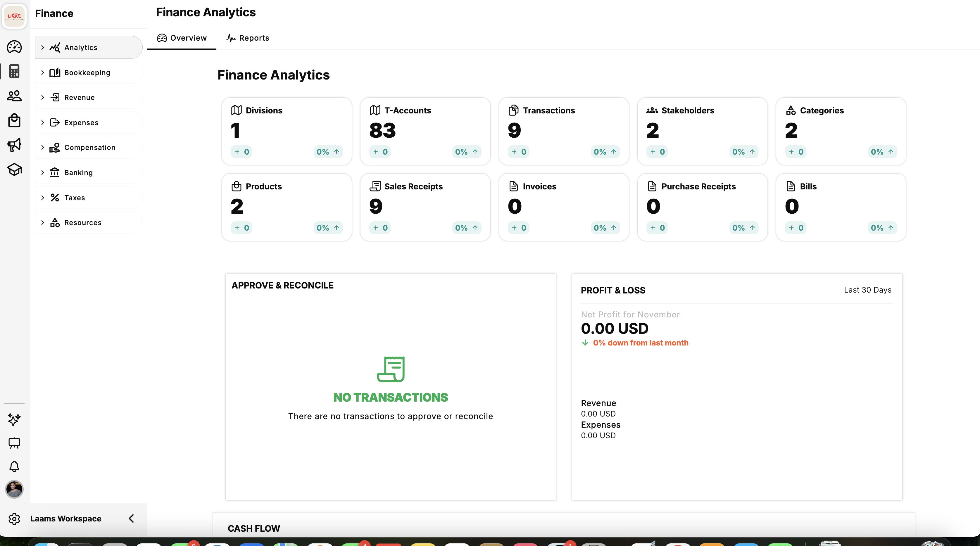Open your profile avatar in the rail
The height and width of the screenshot is (546, 980).
point(14,490)
